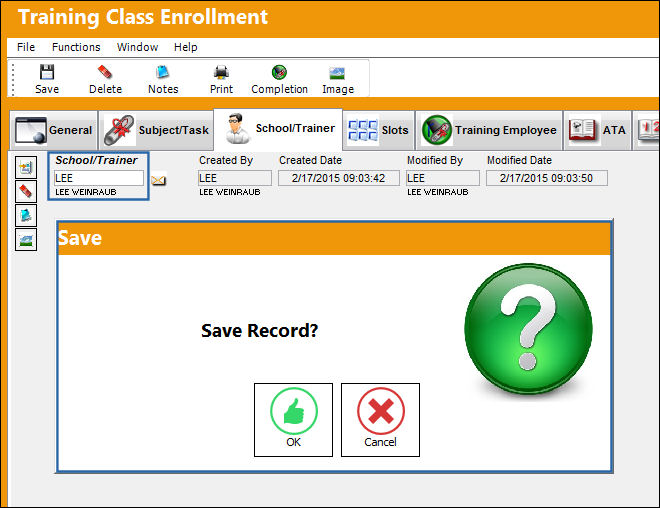
Task: Click the Save floppy disk icon
Action: point(47,72)
